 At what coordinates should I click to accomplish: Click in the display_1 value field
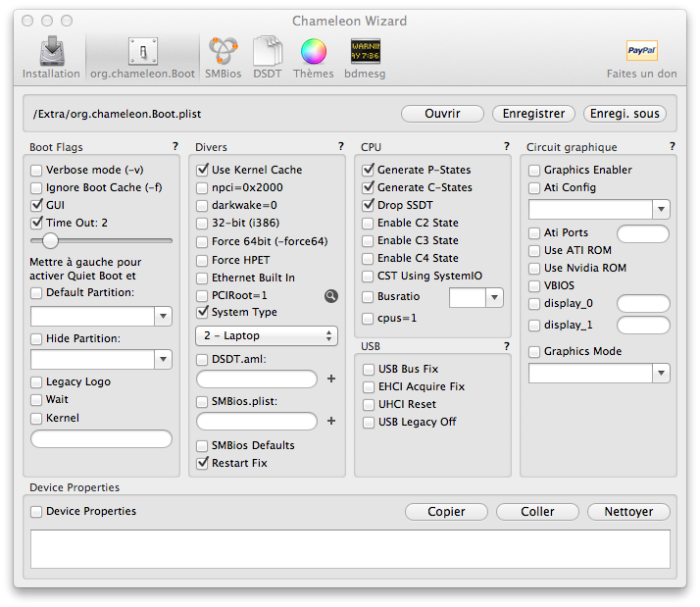643,325
